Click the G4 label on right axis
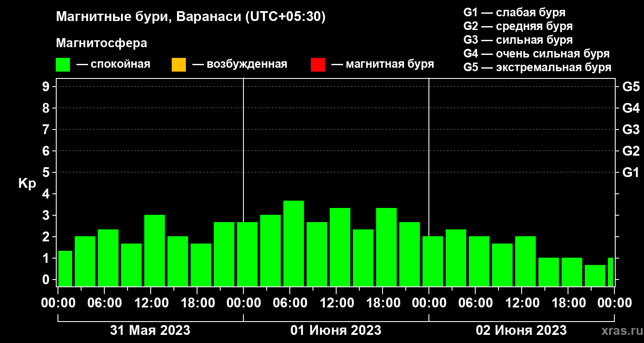This screenshot has width=644, height=343. (631, 108)
